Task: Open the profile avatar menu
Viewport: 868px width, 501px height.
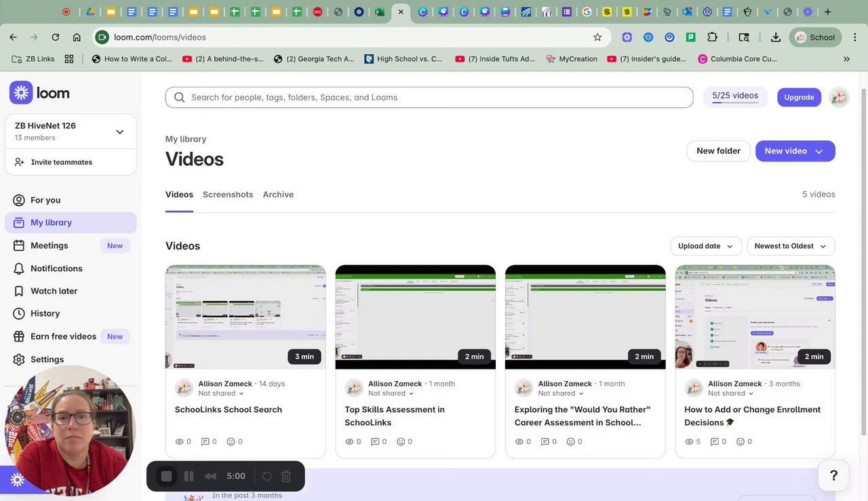Action: coord(839,97)
